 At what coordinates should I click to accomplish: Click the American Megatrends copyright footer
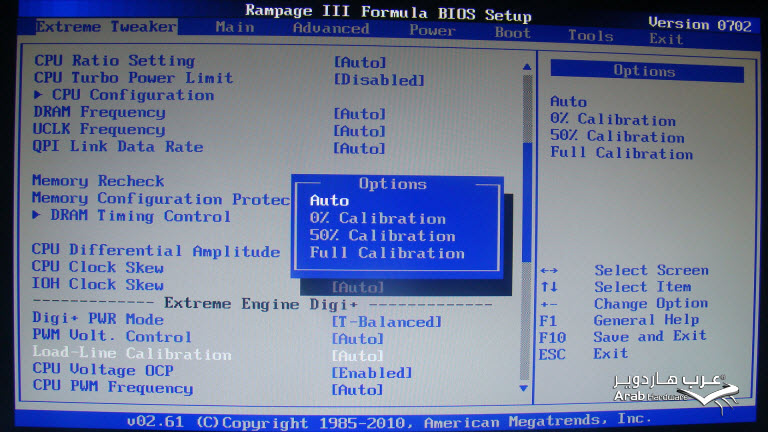[x=389, y=421]
